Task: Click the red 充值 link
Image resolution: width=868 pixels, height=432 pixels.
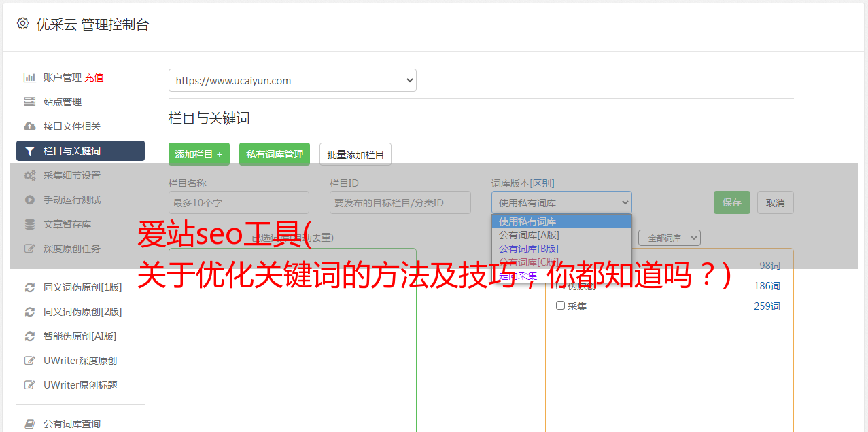Action: pyautogui.click(x=94, y=77)
